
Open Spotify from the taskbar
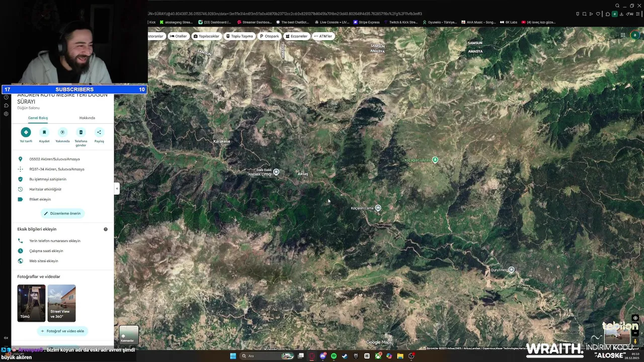[x=334, y=356]
